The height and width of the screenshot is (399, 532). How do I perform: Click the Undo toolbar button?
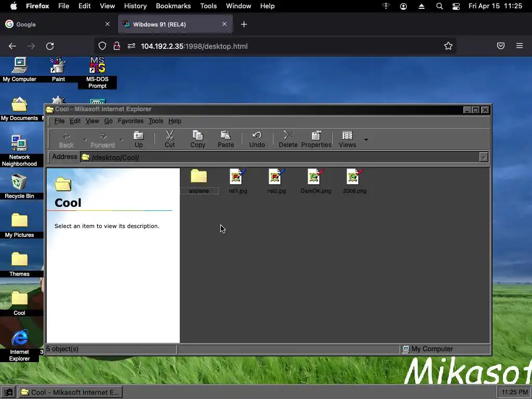(x=257, y=139)
